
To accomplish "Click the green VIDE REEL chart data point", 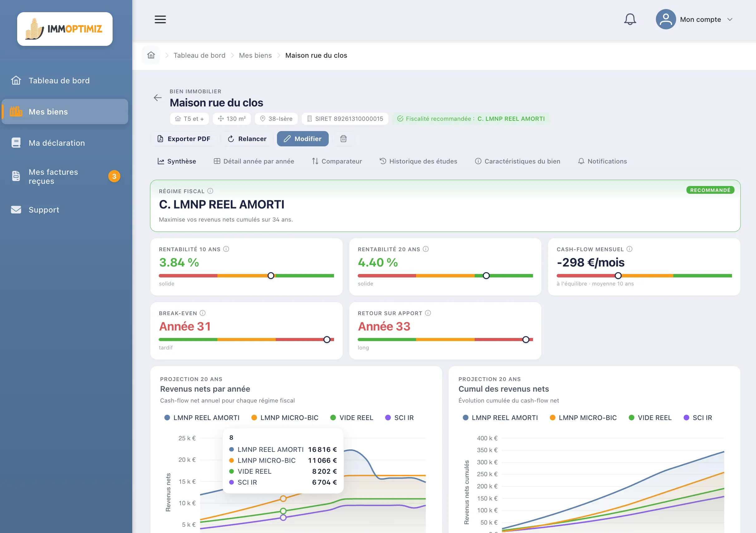I will [x=283, y=511].
